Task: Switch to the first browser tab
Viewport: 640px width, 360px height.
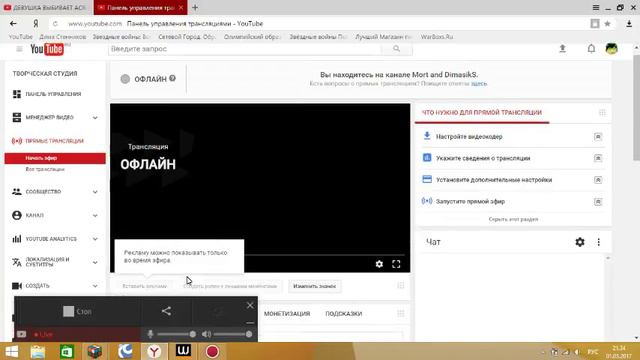Action: [46, 8]
